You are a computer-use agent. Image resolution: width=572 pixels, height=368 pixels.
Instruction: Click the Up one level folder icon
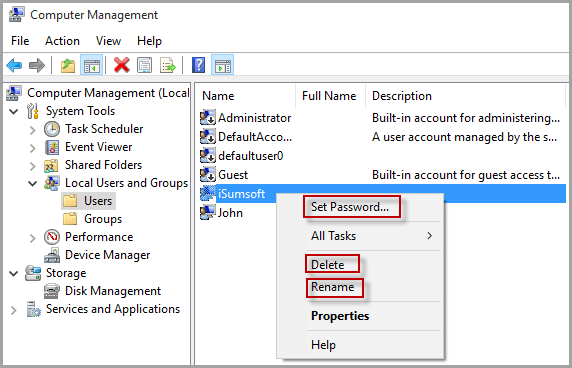(68, 66)
